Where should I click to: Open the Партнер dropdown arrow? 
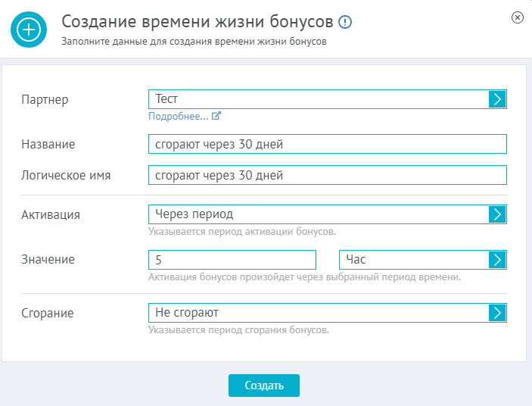tap(497, 99)
